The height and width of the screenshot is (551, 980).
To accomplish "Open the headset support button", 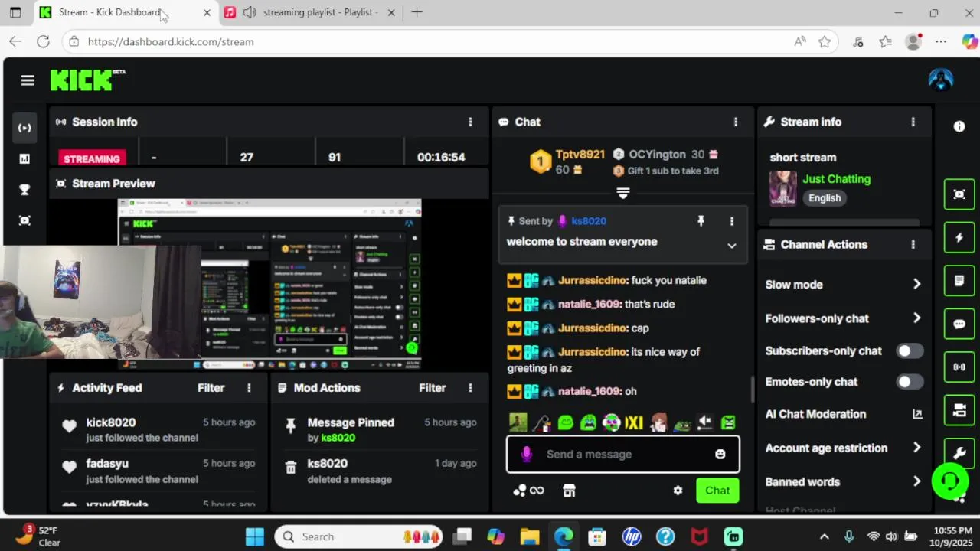I will [x=950, y=481].
